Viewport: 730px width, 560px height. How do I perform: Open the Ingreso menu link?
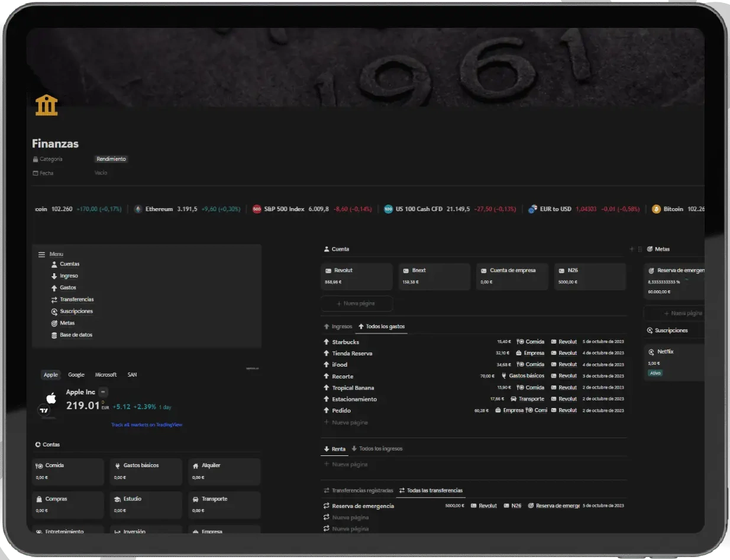69,276
